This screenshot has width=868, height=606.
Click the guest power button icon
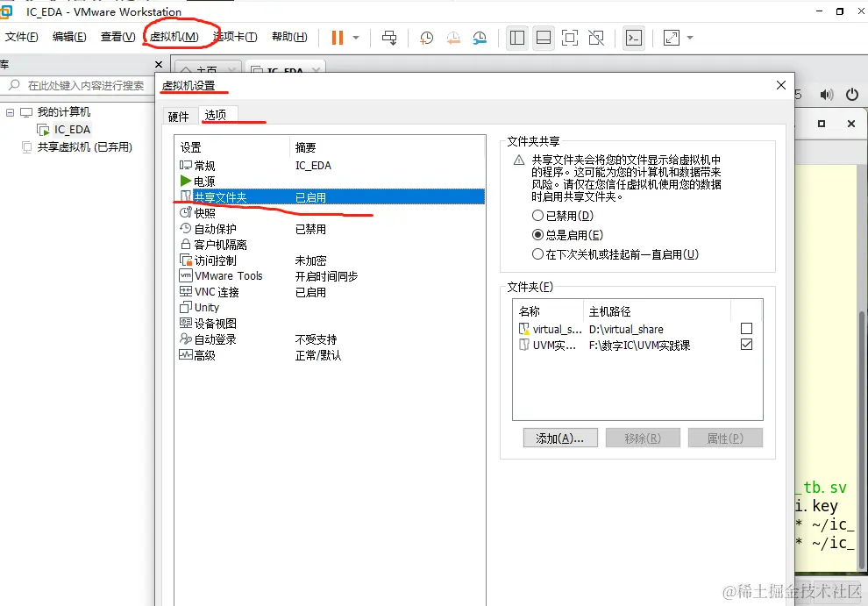pos(852,95)
